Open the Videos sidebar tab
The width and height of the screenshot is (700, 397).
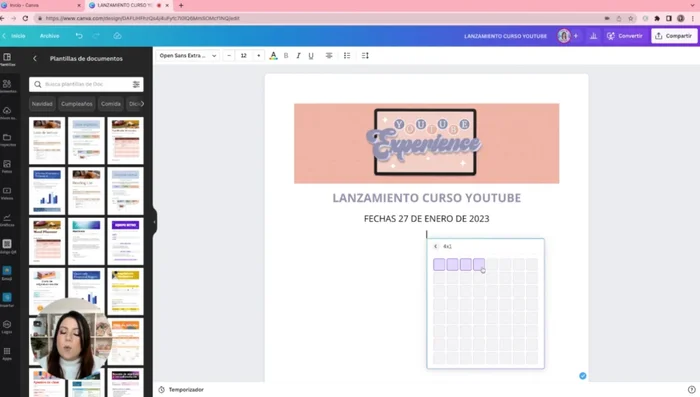click(7, 193)
